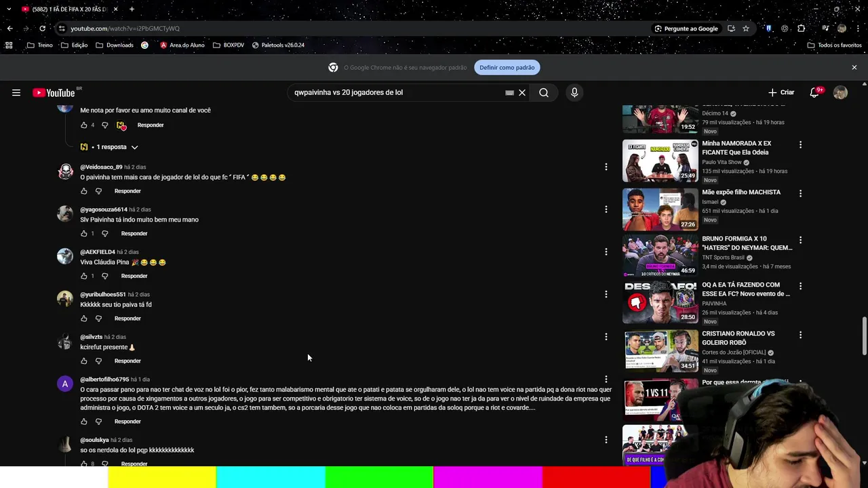The width and height of the screenshot is (868, 488).
Task: Open action menu for @yagosouza6614 comment
Action: 606,209
